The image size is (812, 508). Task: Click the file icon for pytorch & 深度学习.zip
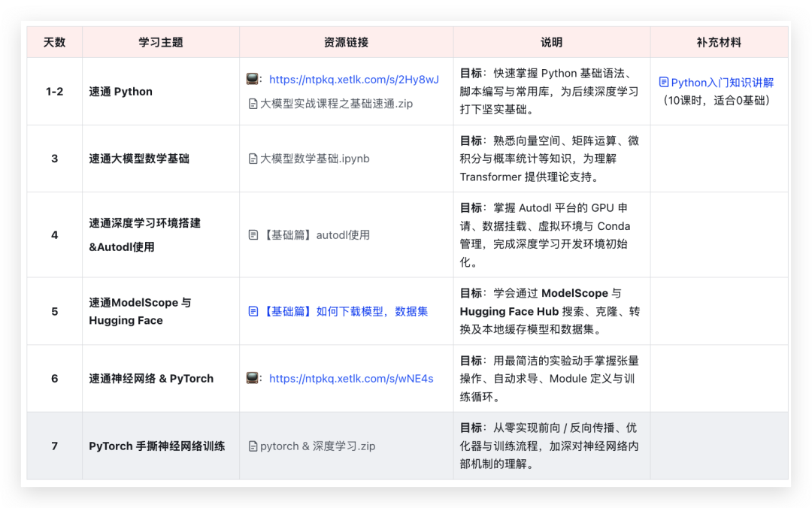(x=253, y=446)
